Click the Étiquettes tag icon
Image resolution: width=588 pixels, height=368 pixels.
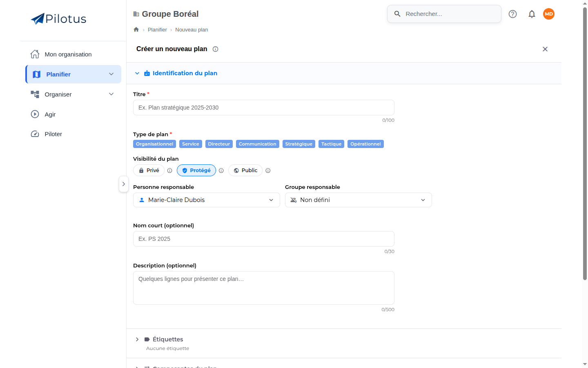pos(147,339)
